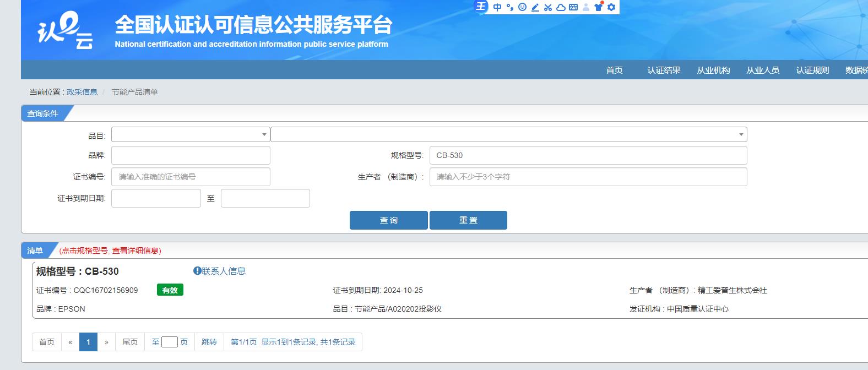Click 品目：节能产品/A020202投影仪 text

pyautogui.click(x=387, y=309)
